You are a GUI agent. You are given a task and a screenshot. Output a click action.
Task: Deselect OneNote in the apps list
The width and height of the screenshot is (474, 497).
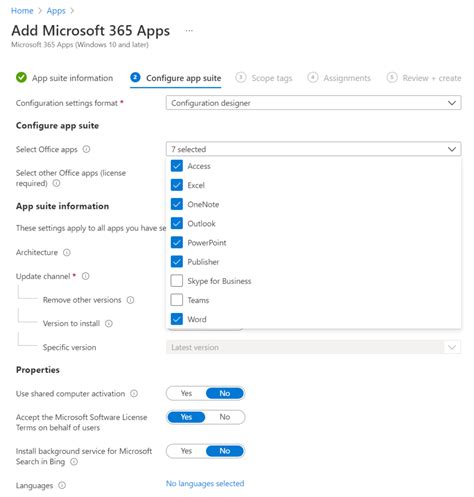coord(177,204)
